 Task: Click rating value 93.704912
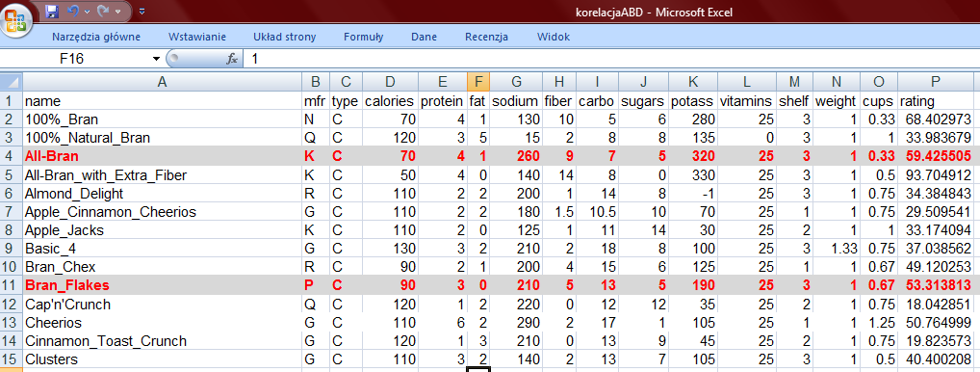pyautogui.click(x=936, y=174)
